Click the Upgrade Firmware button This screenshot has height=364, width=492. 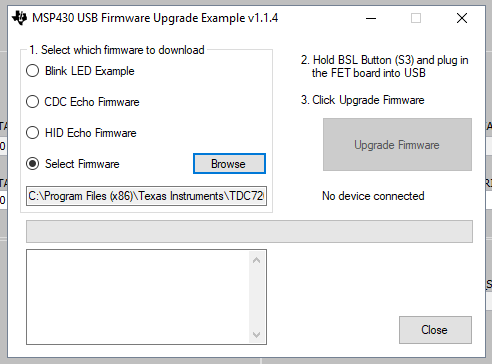pos(397,145)
